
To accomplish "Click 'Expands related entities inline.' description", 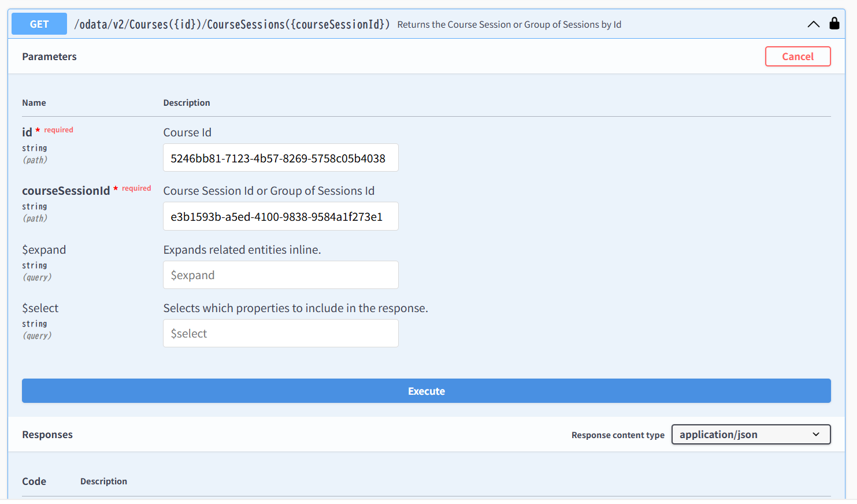I will coord(242,250).
